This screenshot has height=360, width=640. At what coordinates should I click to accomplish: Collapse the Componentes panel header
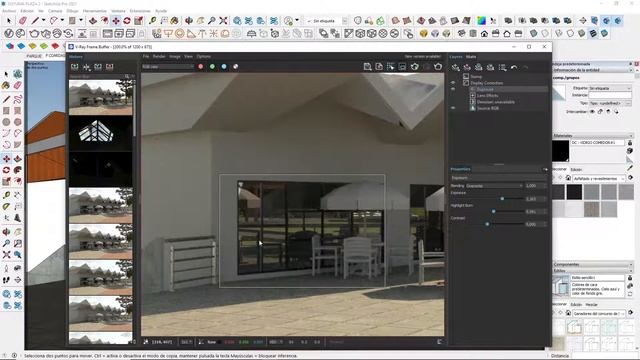coord(593,264)
